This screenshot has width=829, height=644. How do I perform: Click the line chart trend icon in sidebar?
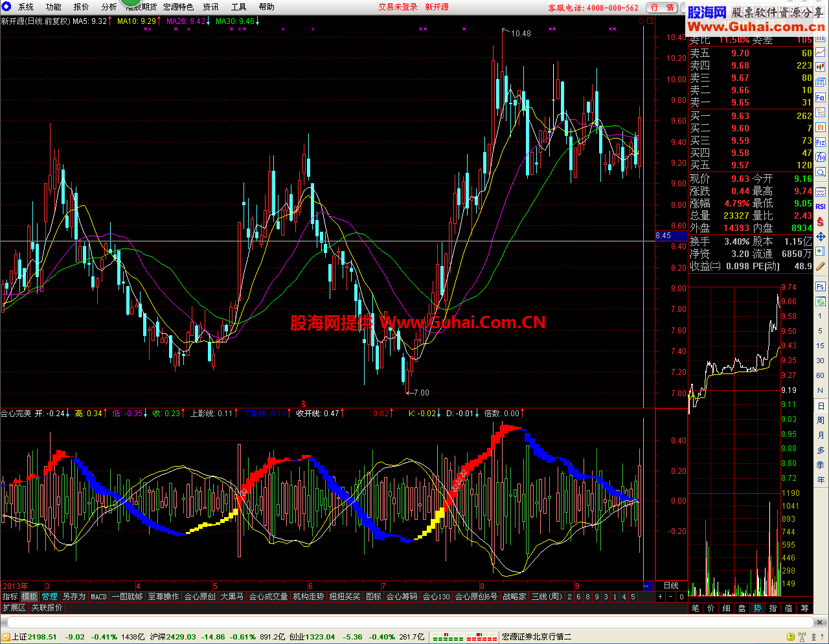coord(821,52)
